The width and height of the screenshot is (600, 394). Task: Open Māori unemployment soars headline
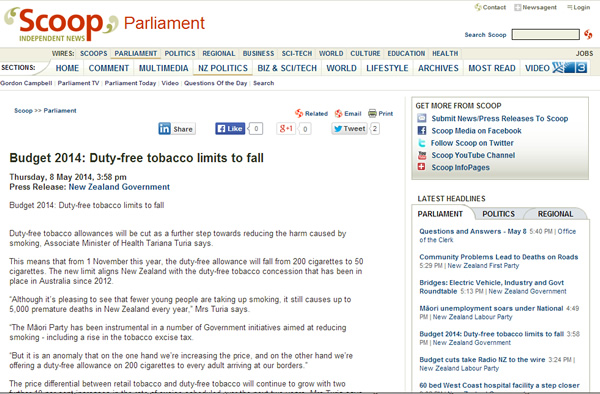pos(491,308)
